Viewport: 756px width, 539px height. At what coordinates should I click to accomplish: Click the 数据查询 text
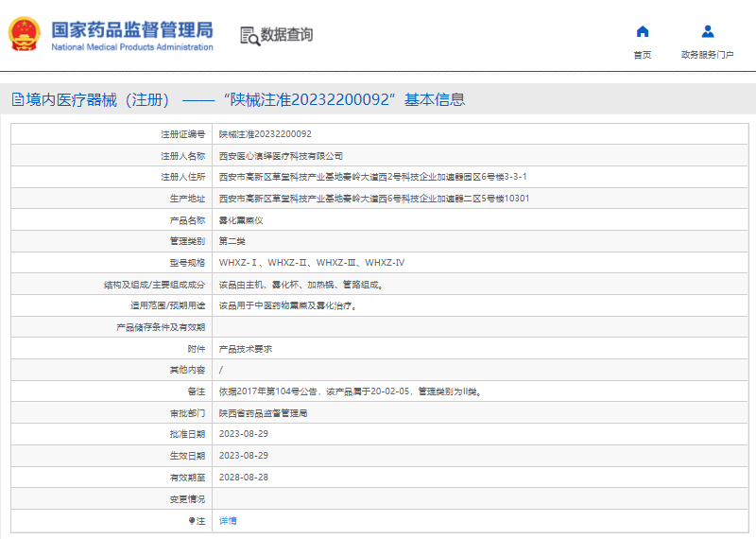pos(287,35)
